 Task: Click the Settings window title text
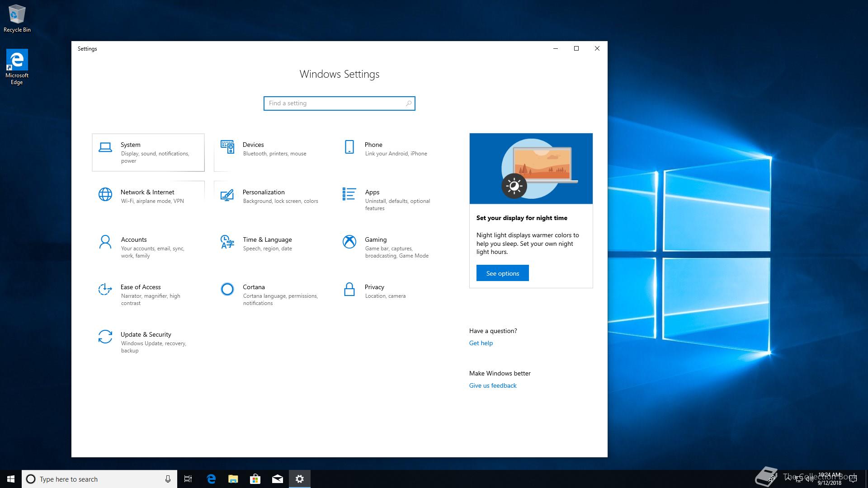[87, 49]
